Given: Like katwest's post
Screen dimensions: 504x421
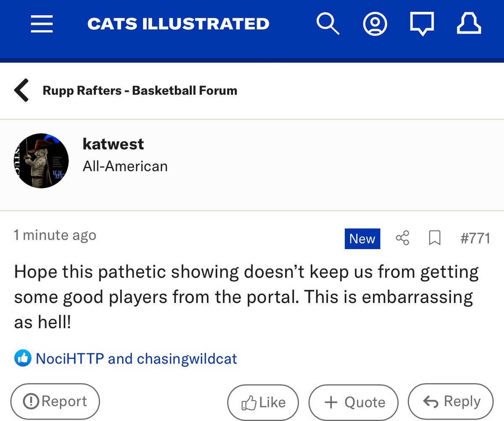Looking at the screenshot, I should coord(263,403).
